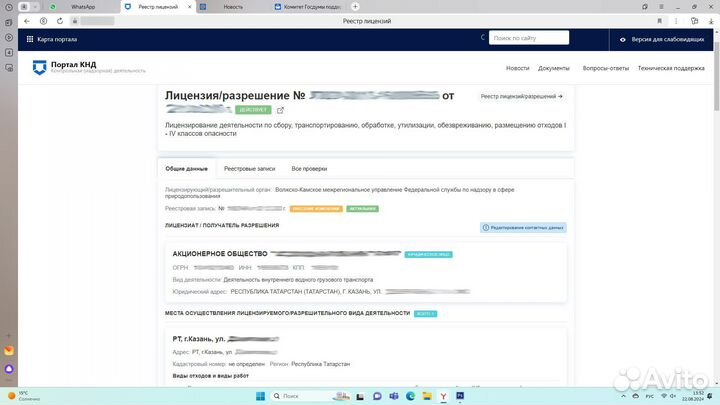The image size is (720, 405).
Task: Open the Вопросы-ответы menu item
Action: tap(606, 68)
